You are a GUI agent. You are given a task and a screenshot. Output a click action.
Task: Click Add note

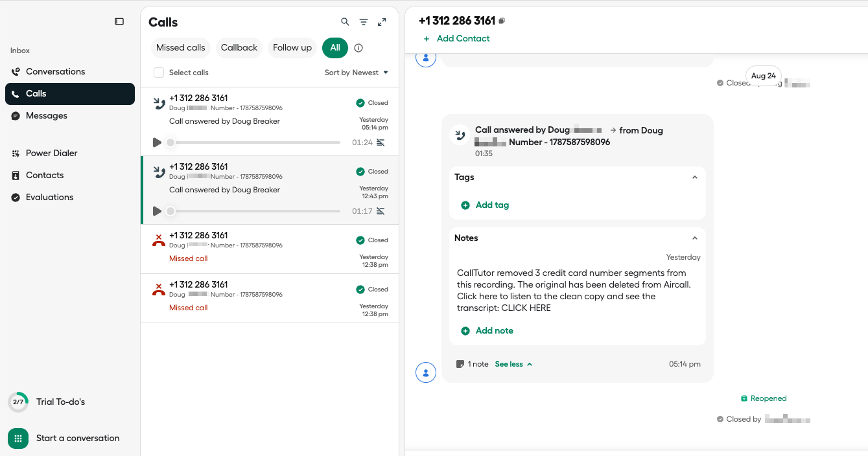click(487, 331)
